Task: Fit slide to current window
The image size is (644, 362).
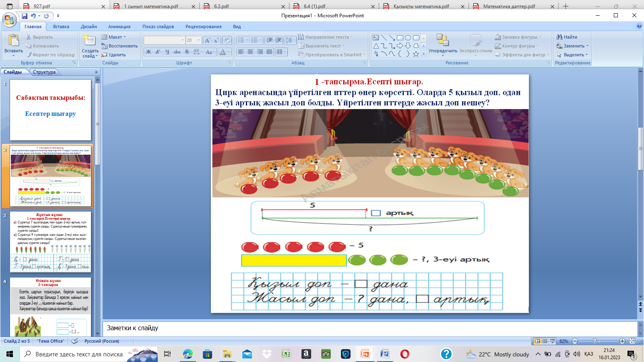Action: coord(632,341)
